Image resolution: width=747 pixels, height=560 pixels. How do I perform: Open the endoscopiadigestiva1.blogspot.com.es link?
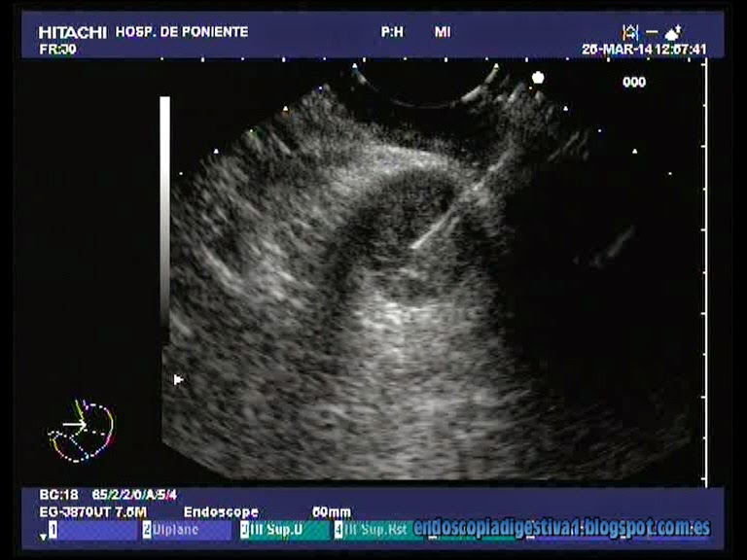tap(561, 529)
